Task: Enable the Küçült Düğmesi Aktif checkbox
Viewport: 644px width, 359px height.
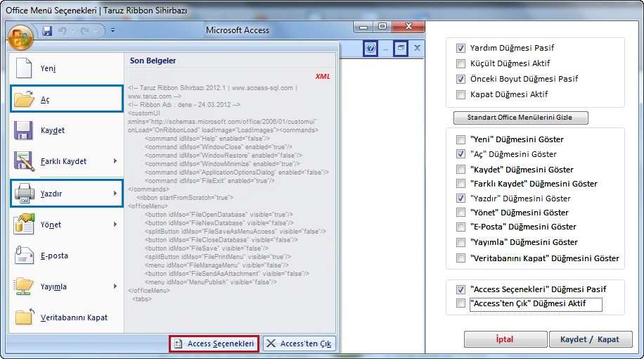Action: [x=461, y=63]
